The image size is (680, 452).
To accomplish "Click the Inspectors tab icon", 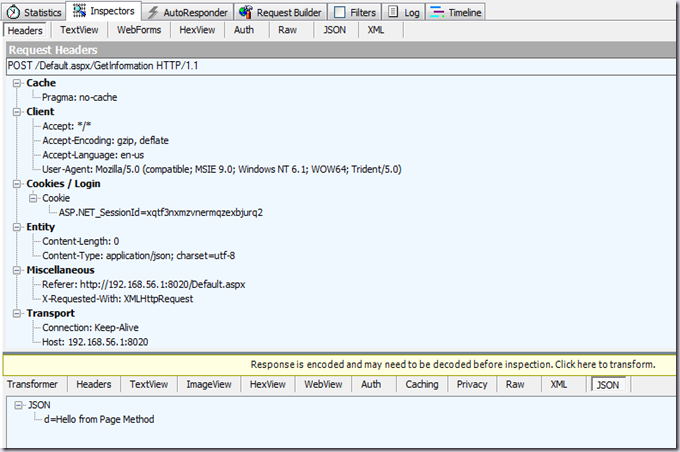I will pos(79,11).
